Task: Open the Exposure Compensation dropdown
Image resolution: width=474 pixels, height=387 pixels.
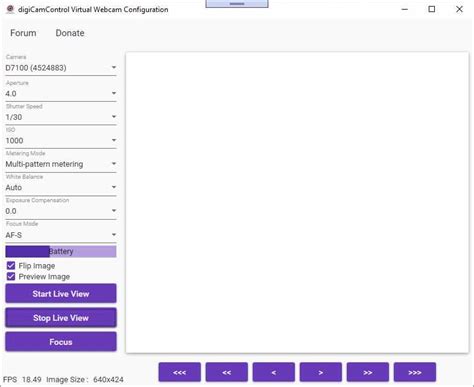Action: click(61, 211)
